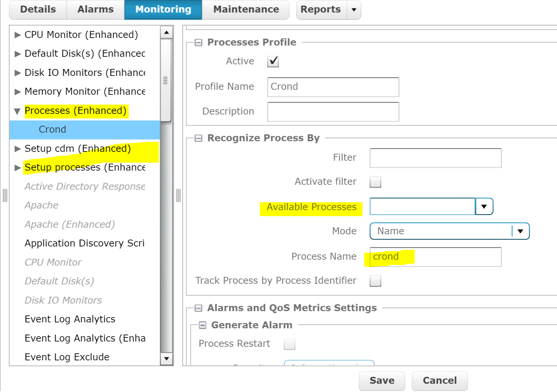Collapse the Processes Profile section
The image size is (557, 392).
point(198,42)
